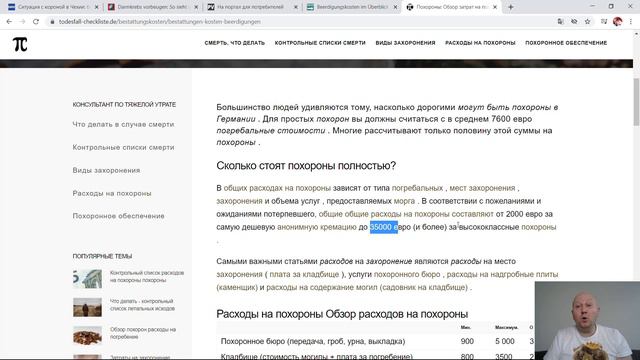
Task: Go forward with the browser forward arrow
Action: (22, 22)
